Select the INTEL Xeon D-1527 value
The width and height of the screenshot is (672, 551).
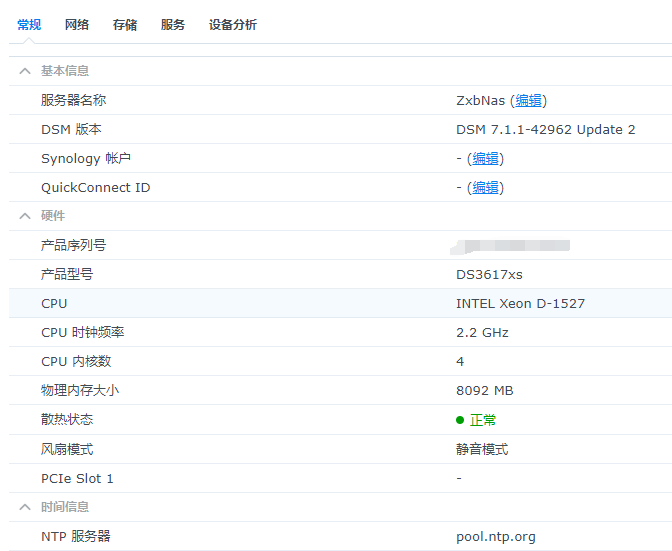click(520, 303)
